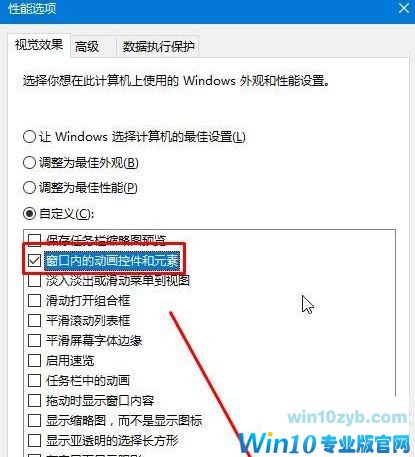415x457 pixels.
Task: Switch to the 高级 tab
Action: 87,47
